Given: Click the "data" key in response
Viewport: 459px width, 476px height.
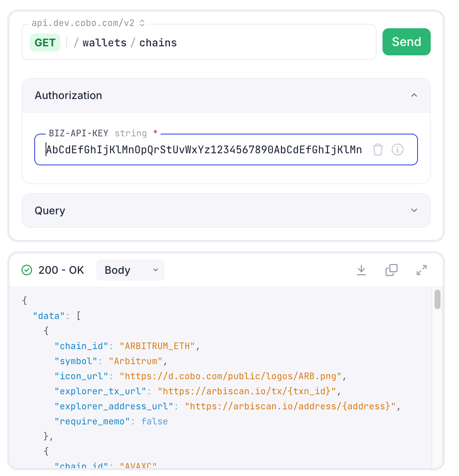Looking at the screenshot, I should (x=49, y=316).
